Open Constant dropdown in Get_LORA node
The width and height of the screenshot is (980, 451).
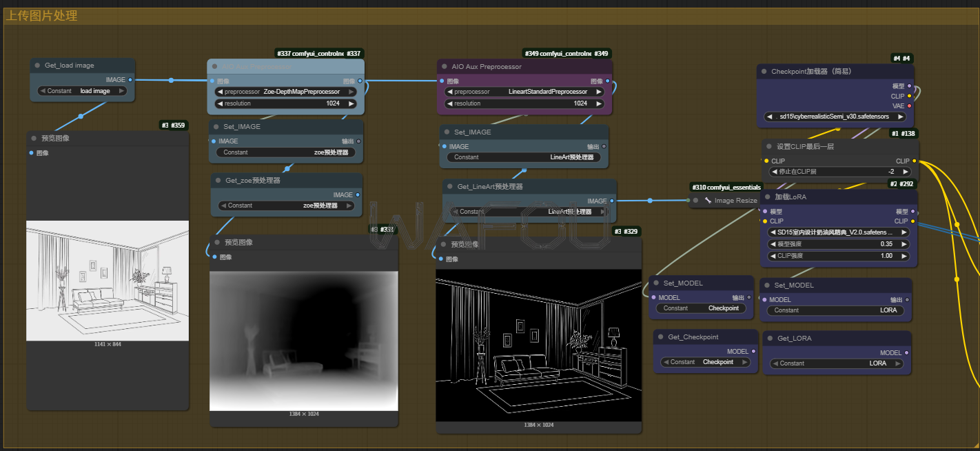pyautogui.click(x=837, y=363)
